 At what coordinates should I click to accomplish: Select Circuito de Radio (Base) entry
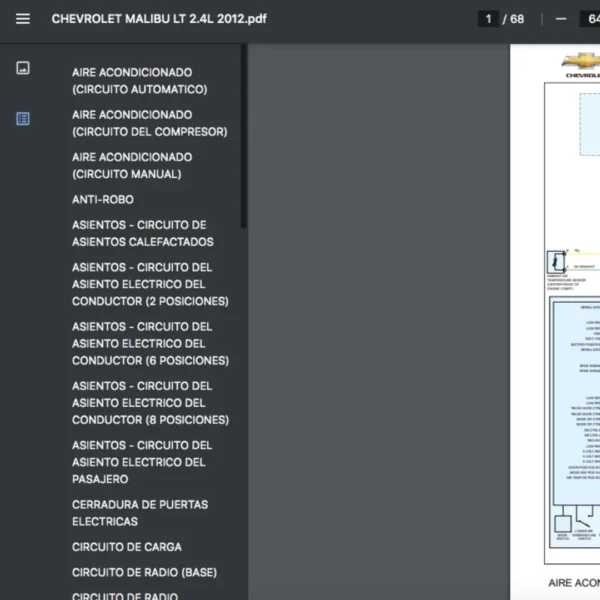pyautogui.click(x=144, y=573)
